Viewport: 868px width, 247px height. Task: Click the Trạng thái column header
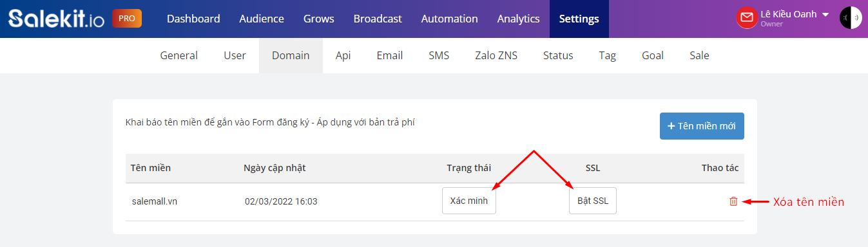[x=469, y=168]
